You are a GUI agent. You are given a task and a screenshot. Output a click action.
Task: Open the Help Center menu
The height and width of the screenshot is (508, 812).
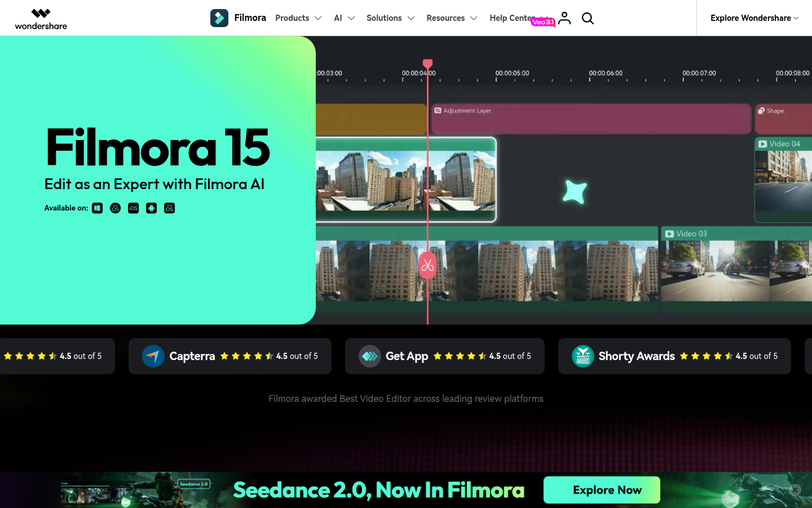(x=512, y=18)
